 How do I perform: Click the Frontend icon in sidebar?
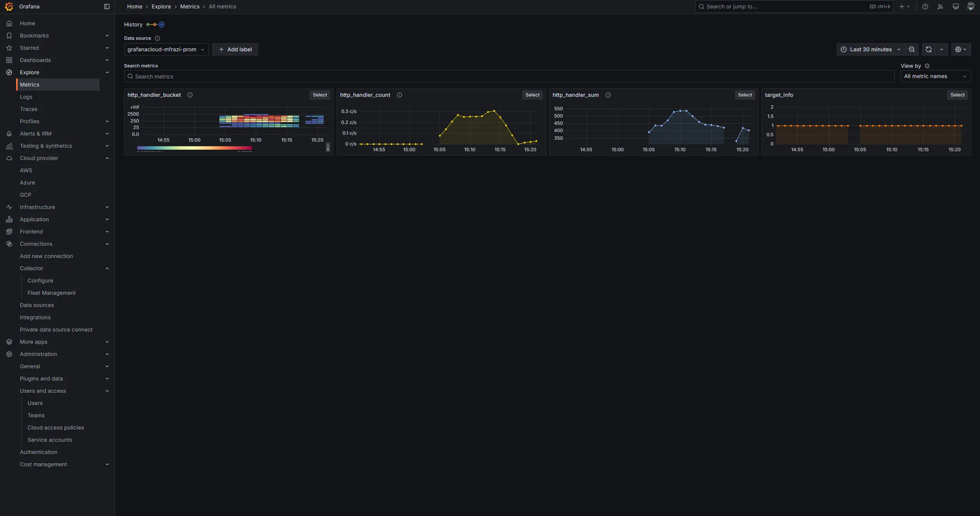pos(9,232)
